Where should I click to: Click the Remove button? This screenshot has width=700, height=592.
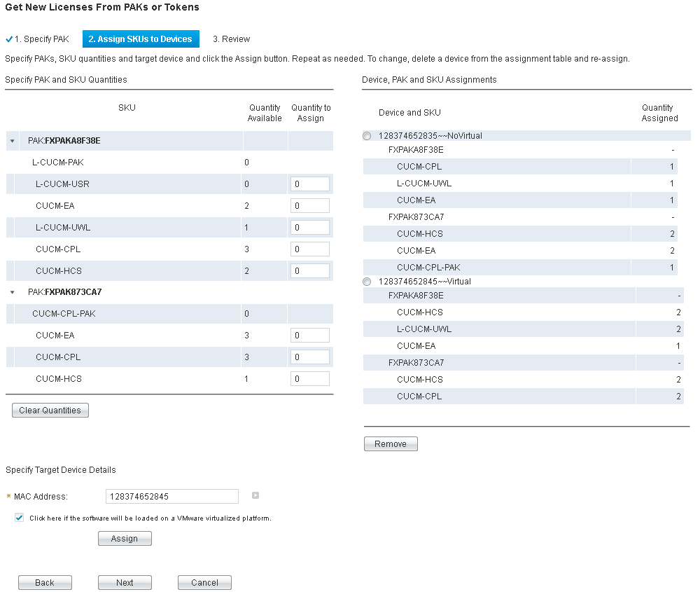391,443
